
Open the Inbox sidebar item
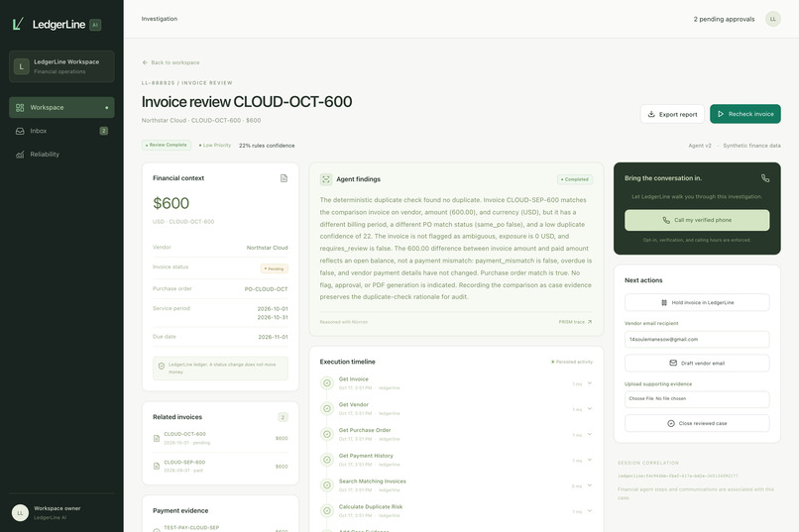coord(61,131)
